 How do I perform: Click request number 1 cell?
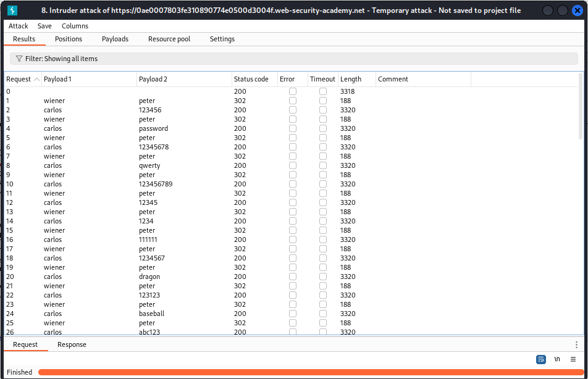click(7, 101)
